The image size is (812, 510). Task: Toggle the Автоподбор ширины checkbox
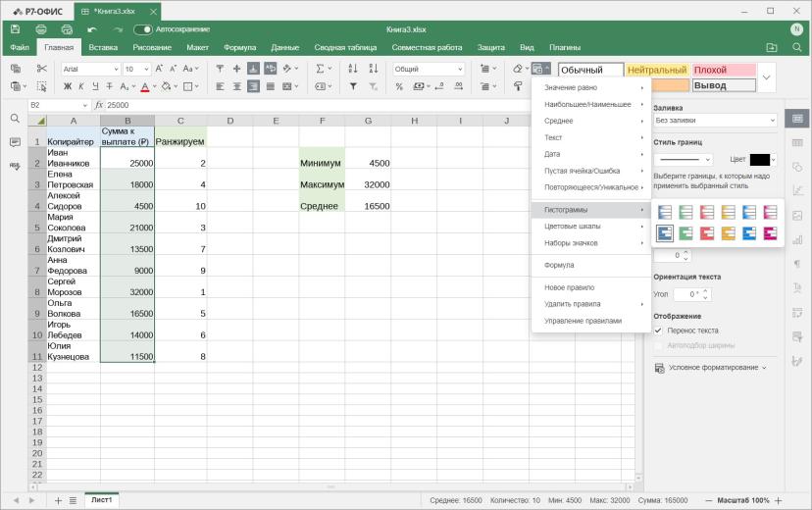658,345
